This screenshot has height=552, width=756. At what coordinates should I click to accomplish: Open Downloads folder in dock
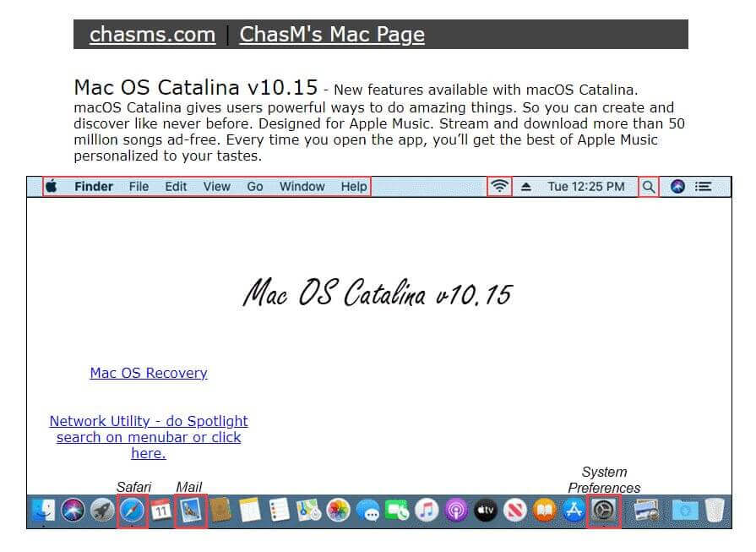coord(685,511)
